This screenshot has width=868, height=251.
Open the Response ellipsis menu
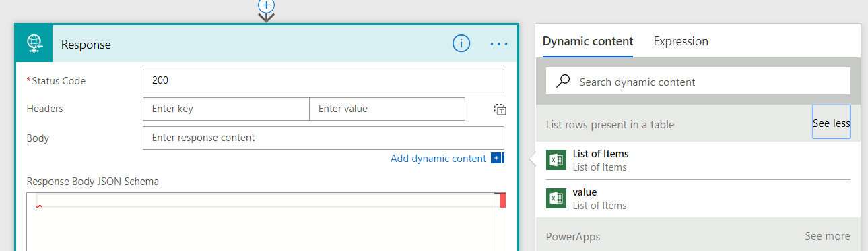coord(499,44)
